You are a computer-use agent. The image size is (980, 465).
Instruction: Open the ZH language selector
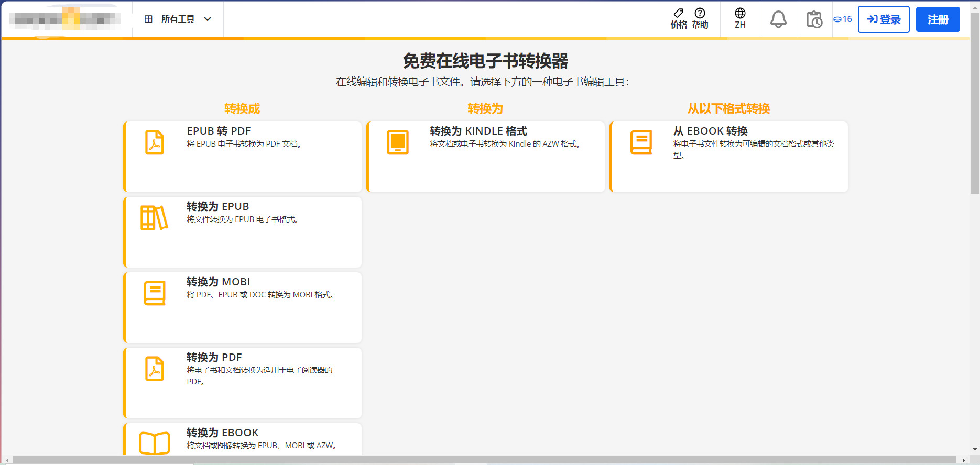tap(740, 19)
